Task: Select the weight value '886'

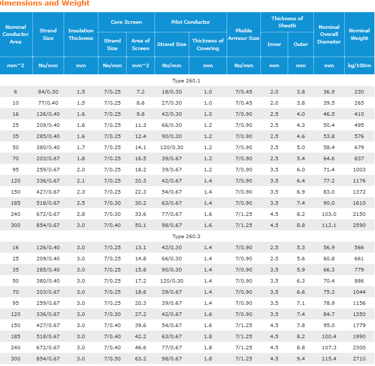Action: (x=359, y=281)
